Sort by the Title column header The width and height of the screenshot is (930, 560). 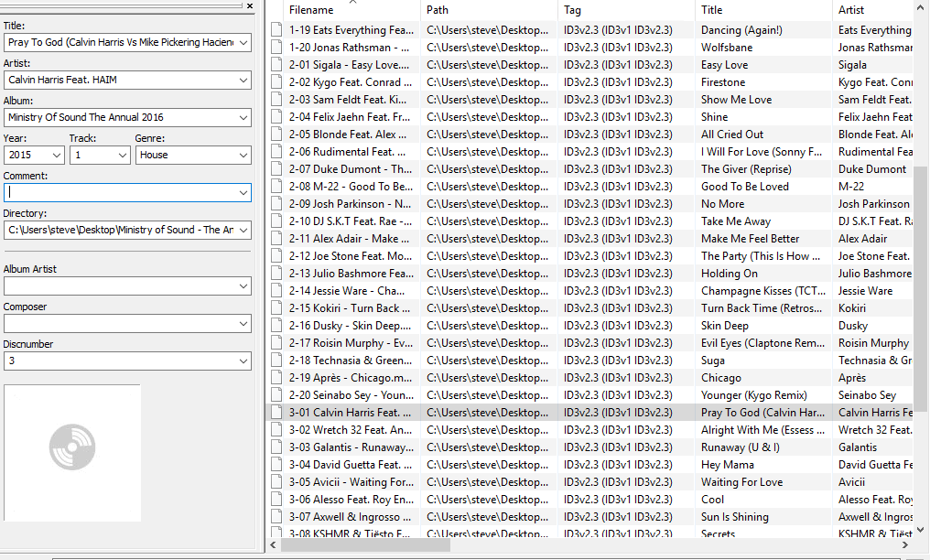(x=763, y=10)
